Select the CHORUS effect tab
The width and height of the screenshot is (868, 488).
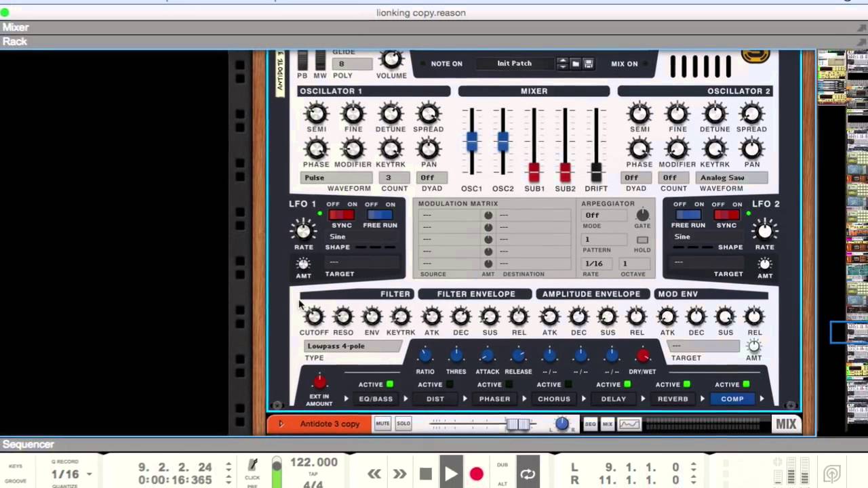(x=554, y=399)
